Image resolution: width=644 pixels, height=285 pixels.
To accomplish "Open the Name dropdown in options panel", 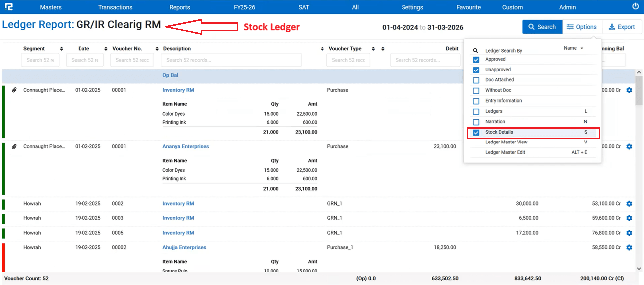I will pyautogui.click(x=573, y=48).
